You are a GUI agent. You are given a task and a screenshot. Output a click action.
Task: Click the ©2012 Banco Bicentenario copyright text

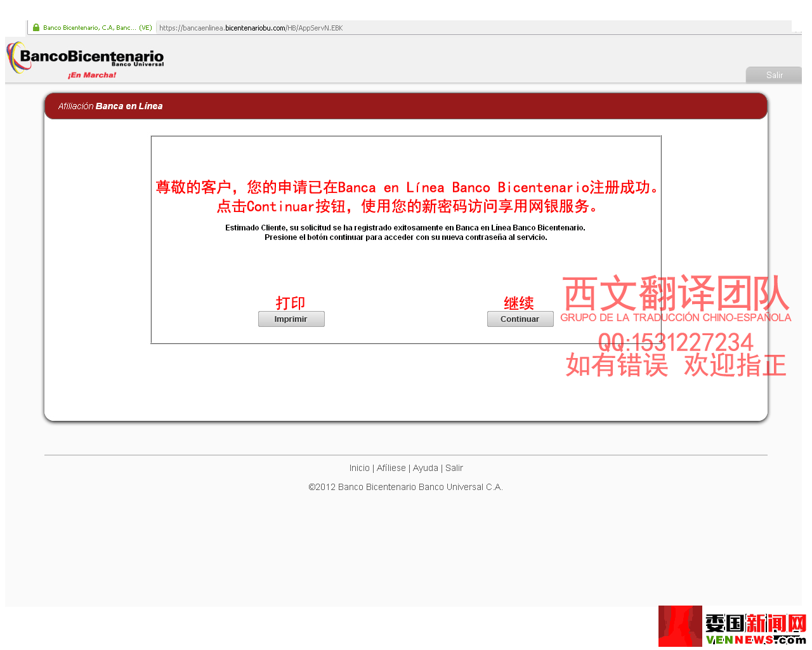point(406,487)
